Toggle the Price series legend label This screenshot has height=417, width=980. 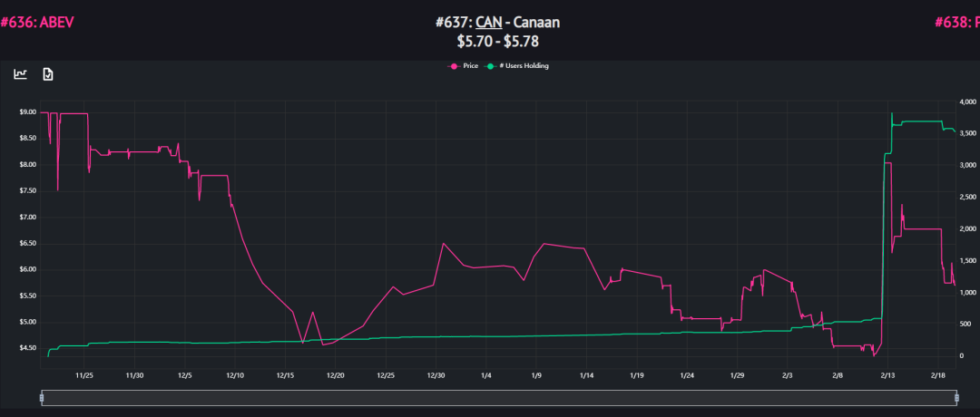coord(470,66)
